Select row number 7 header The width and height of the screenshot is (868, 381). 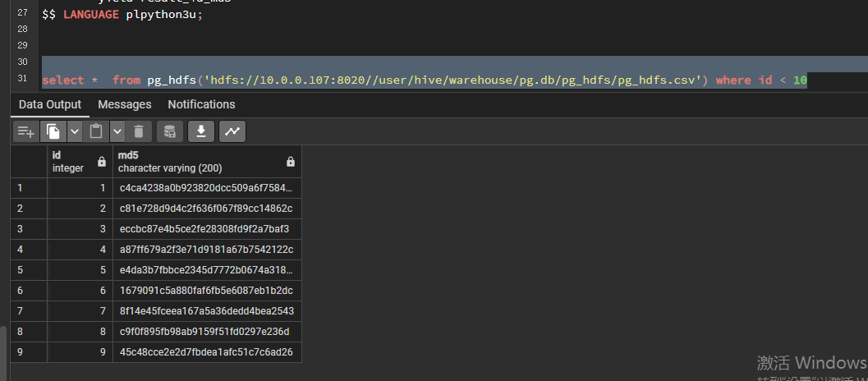(x=29, y=311)
